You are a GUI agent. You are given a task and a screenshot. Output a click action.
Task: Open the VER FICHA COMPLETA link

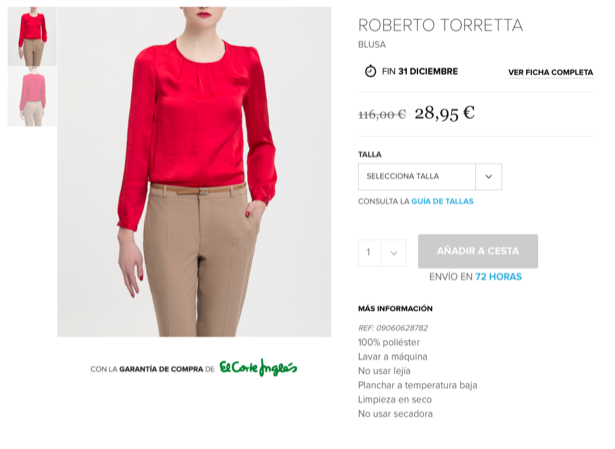click(551, 73)
